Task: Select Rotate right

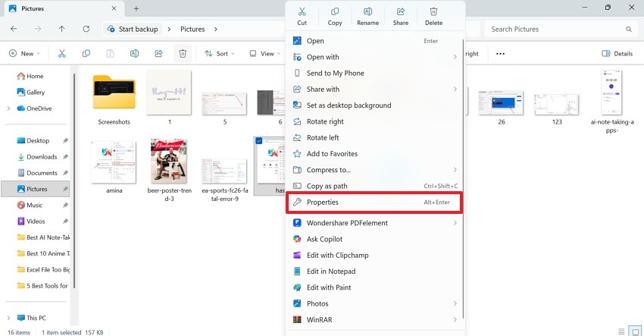Action: point(374,121)
